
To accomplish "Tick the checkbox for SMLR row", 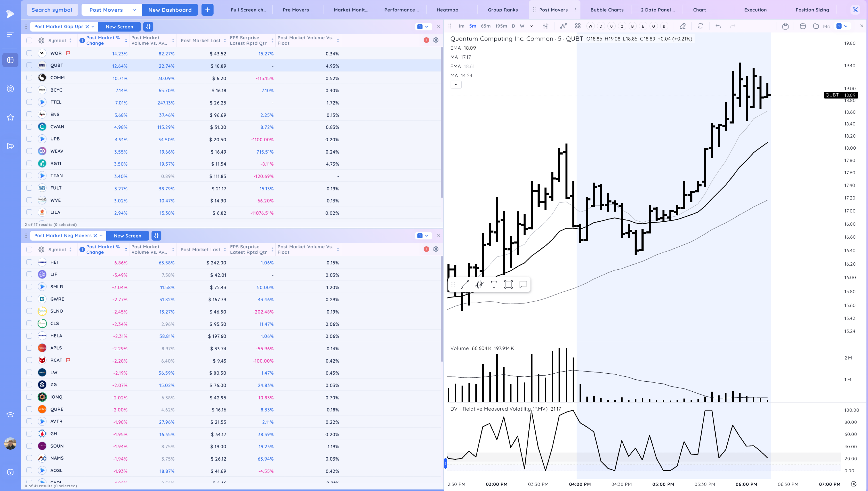I will click(29, 287).
